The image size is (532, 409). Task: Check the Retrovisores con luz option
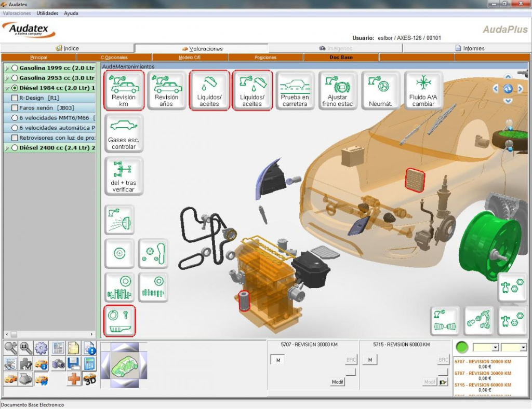coord(15,138)
